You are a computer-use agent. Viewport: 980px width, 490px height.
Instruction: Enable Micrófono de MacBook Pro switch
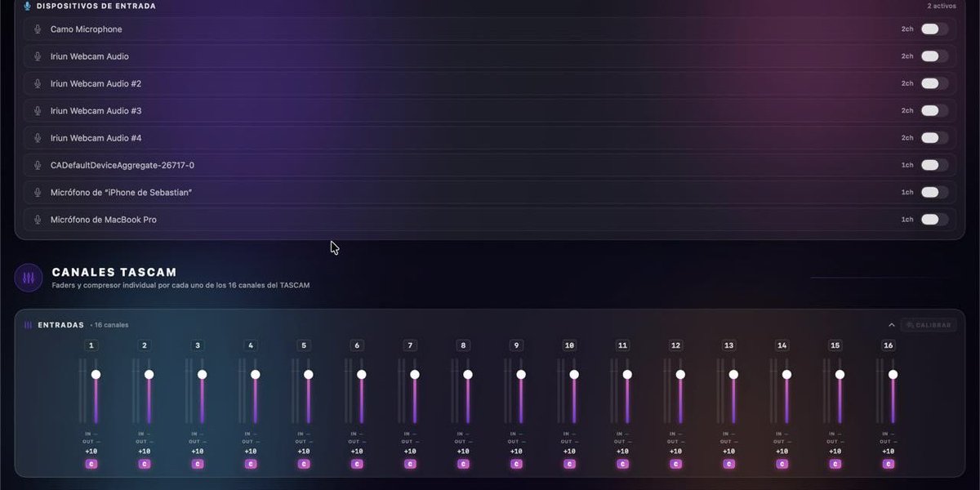click(934, 220)
